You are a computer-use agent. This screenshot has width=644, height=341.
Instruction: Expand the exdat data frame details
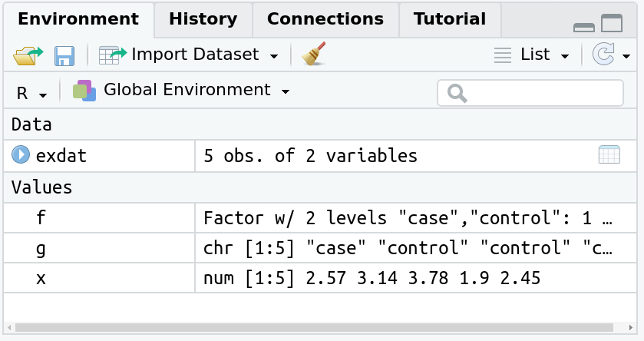pos(21,155)
